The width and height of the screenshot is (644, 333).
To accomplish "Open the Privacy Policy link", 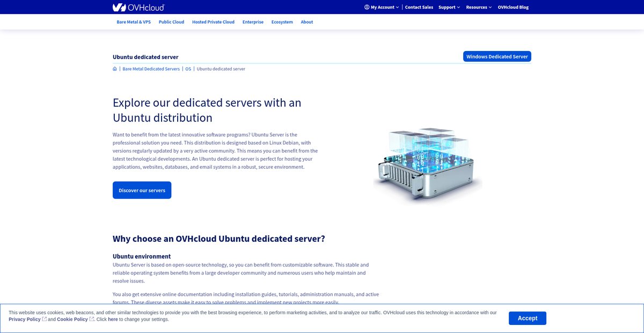I will click(25, 319).
